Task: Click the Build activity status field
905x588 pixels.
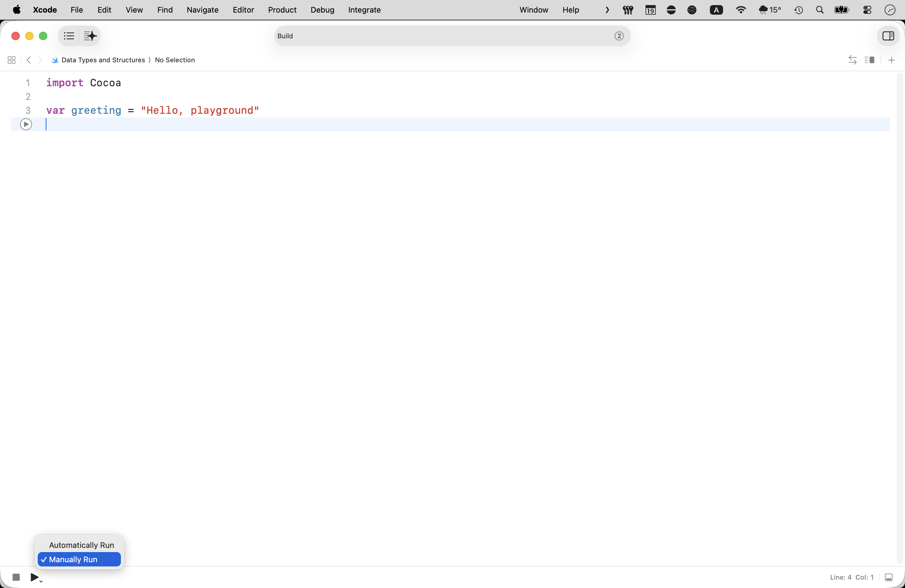Action: pos(437,36)
